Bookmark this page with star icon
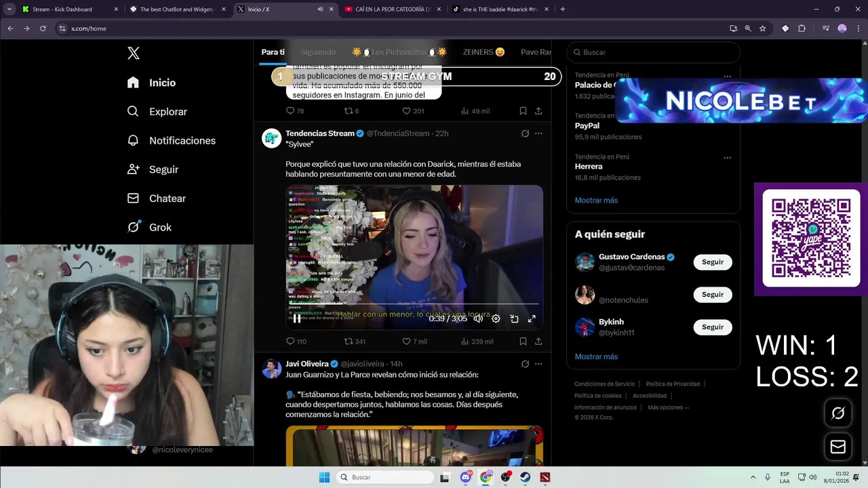 point(763,28)
